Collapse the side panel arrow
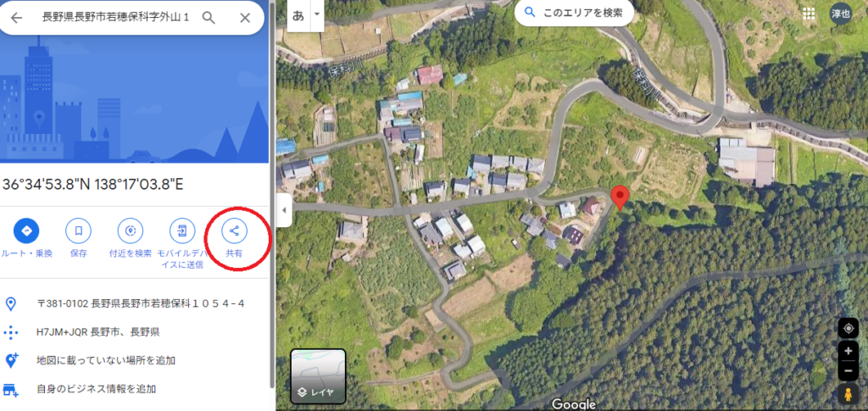868x411 pixels. coord(284,210)
